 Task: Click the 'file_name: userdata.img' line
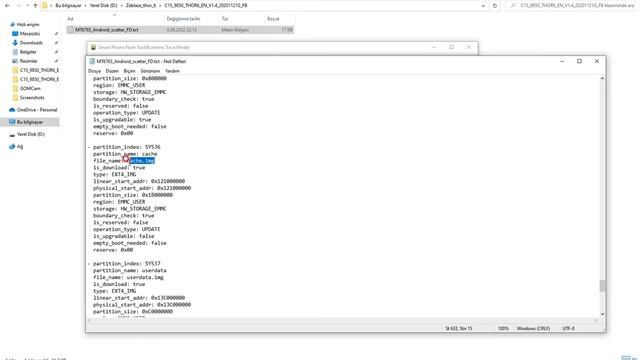(x=128, y=278)
